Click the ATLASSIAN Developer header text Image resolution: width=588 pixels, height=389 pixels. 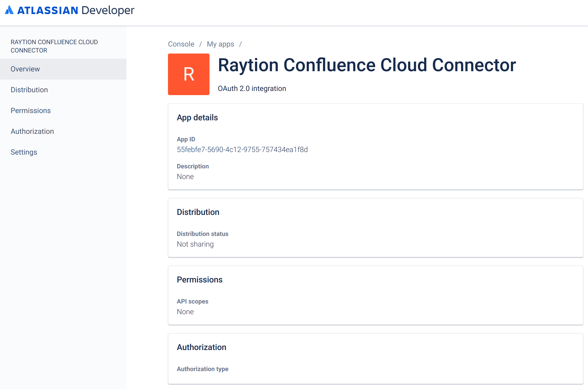click(x=76, y=10)
